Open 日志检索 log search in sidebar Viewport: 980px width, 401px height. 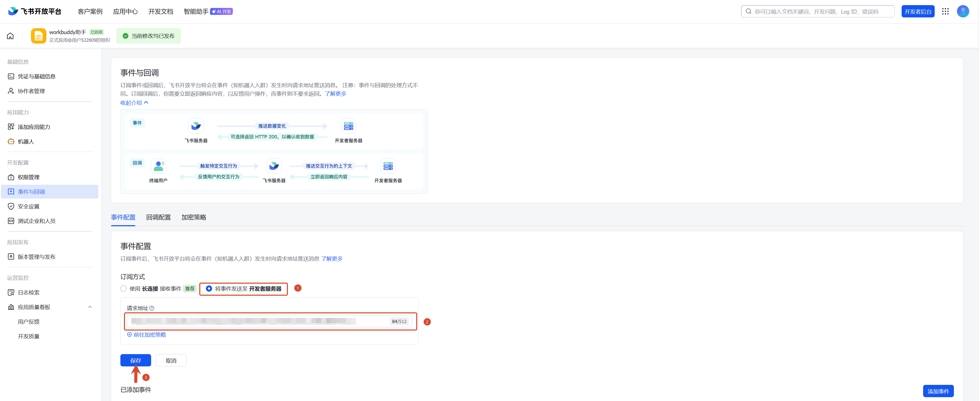(x=28, y=293)
